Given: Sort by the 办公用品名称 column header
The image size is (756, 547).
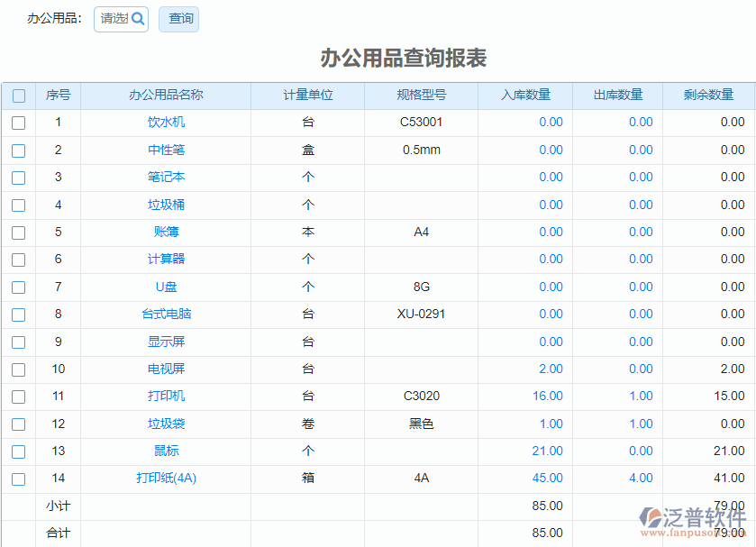Looking at the screenshot, I should pyautogui.click(x=166, y=96).
